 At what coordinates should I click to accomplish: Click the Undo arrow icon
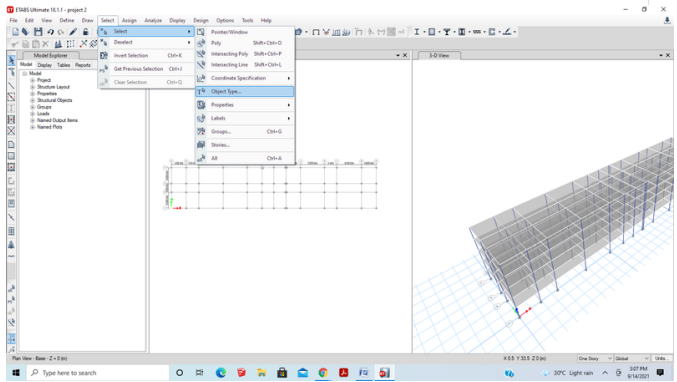[51, 32]
